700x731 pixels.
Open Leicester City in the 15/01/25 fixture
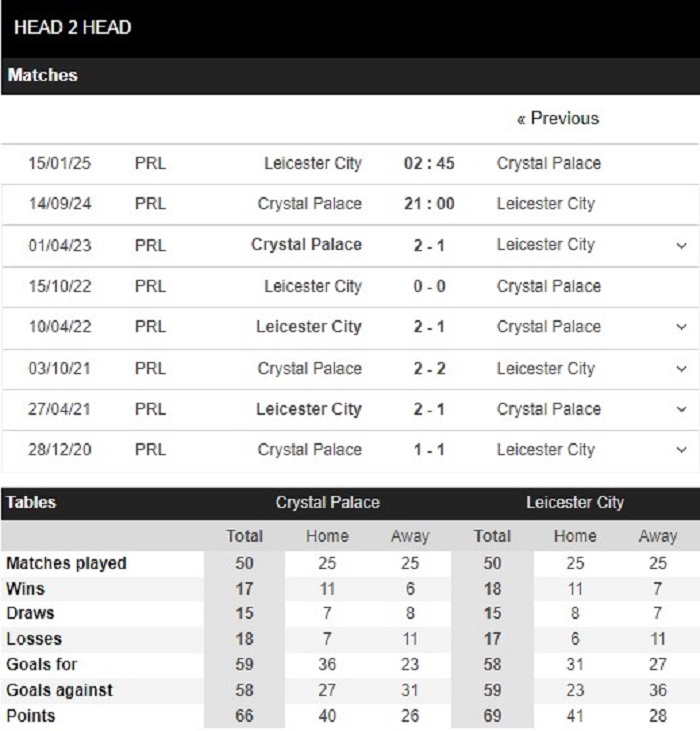click(313, 163)
